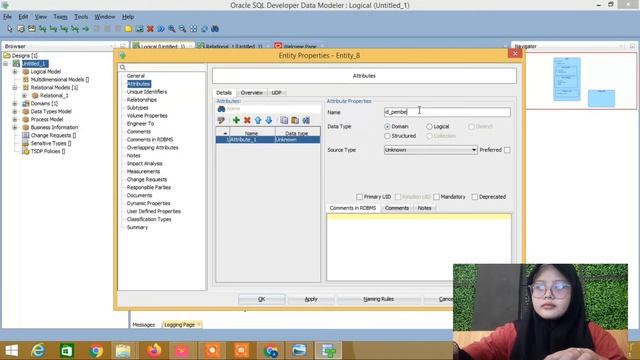The height and width of the screenshot is (360, 640).
Task: Click the attribute Properties icon beside Paste
Action: point(306,120)
